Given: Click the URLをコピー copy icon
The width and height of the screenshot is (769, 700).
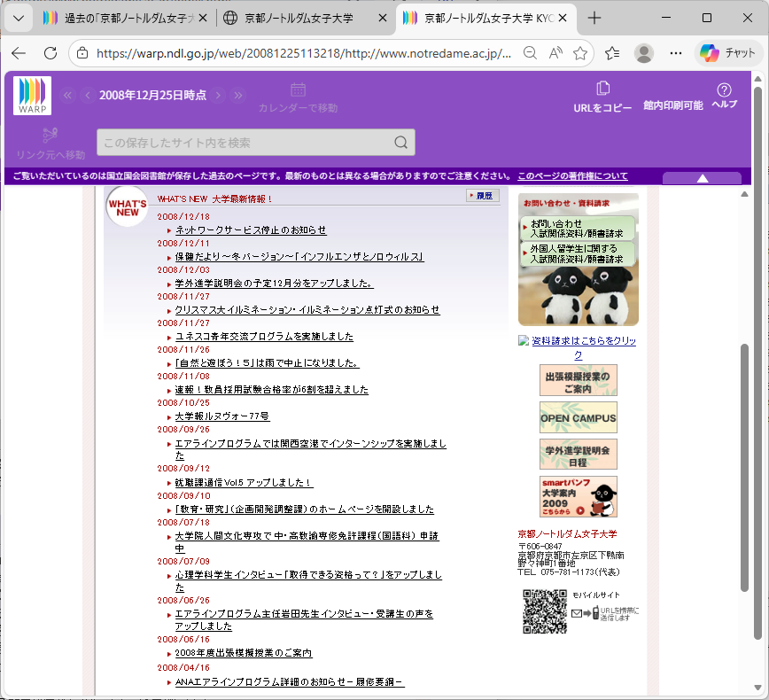Looking at the screenshot, I should [x=602, y=89].
